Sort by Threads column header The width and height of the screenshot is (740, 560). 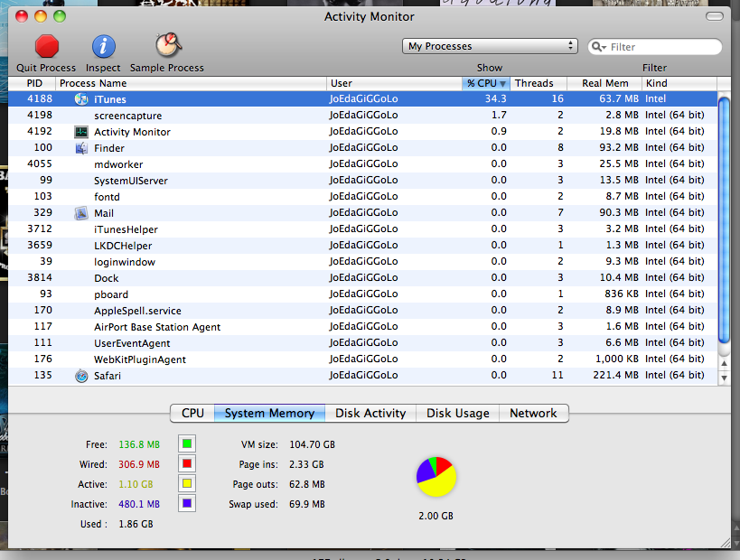point(539,83)
